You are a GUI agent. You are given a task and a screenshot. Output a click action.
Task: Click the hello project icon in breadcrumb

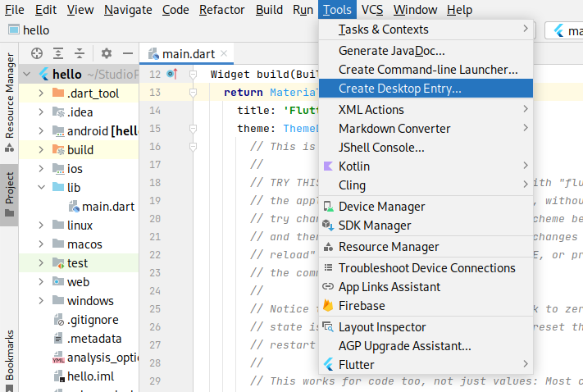(x=14, y=30)
